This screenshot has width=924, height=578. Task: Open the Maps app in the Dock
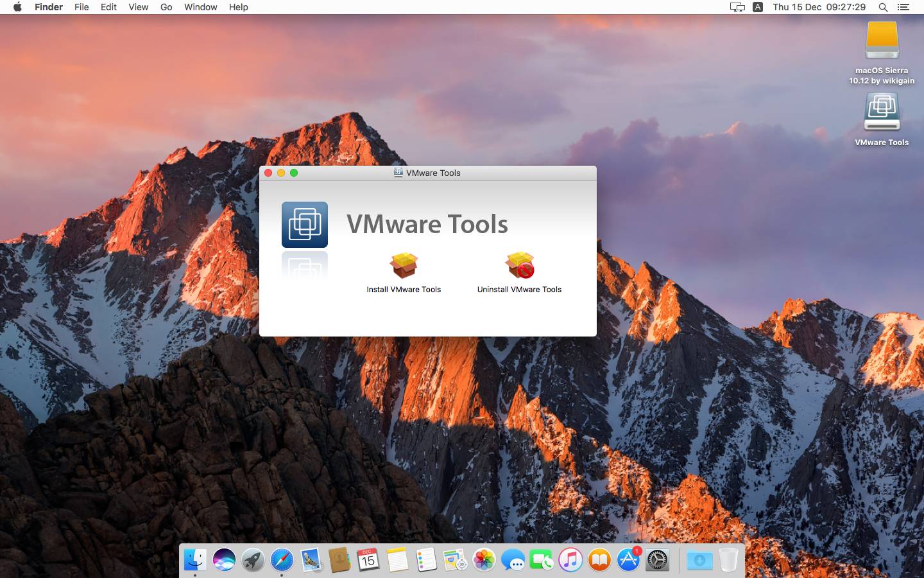(x=455, y=560)
